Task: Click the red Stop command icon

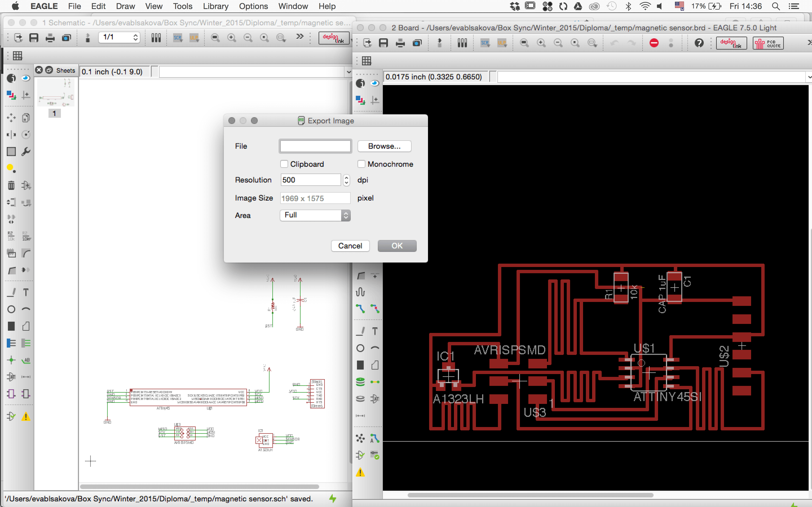Action: pyautogui.click(x=654, y=43)
